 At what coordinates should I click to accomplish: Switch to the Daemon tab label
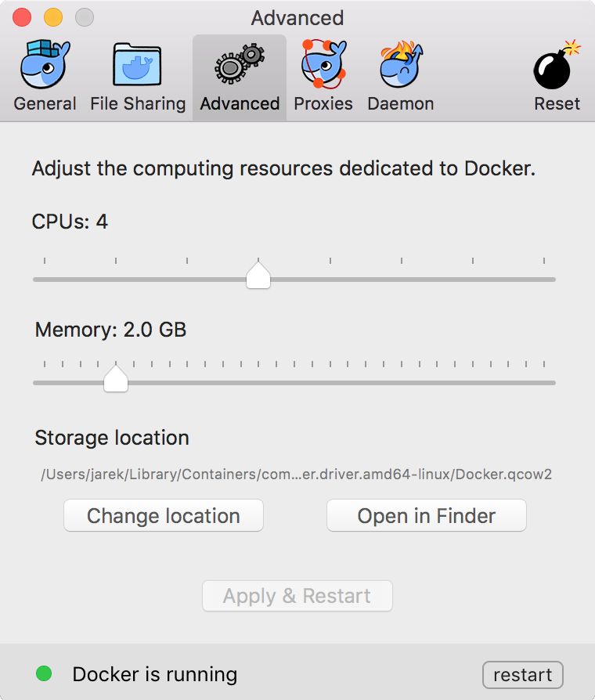(400, 103)
